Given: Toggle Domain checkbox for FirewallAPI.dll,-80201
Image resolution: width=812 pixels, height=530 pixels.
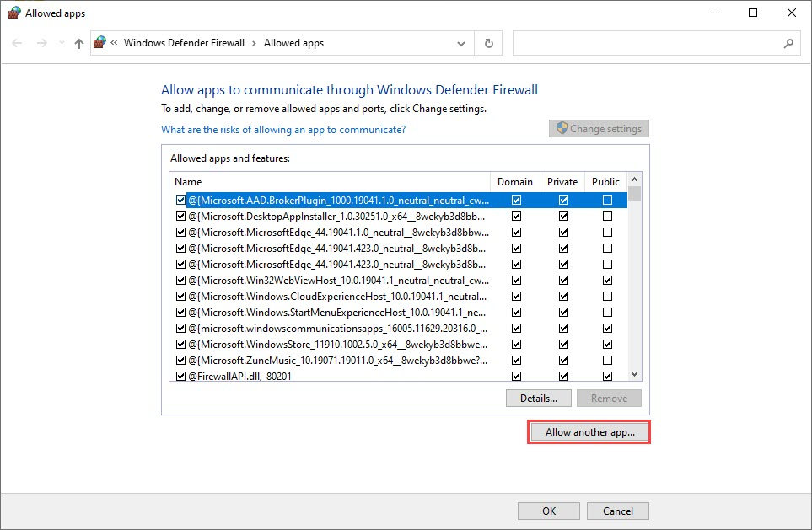Looking at the screenshot, I should point(516,377).
